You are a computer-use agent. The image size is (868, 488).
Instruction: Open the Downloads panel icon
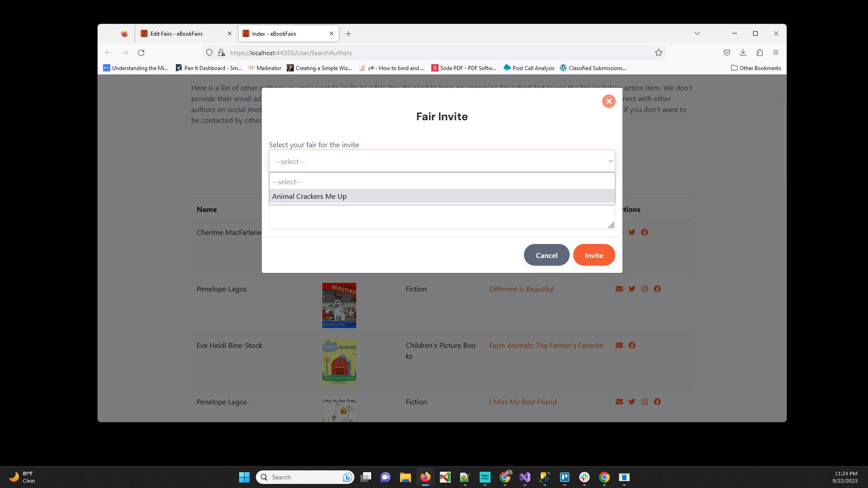[x=743, y=52]
